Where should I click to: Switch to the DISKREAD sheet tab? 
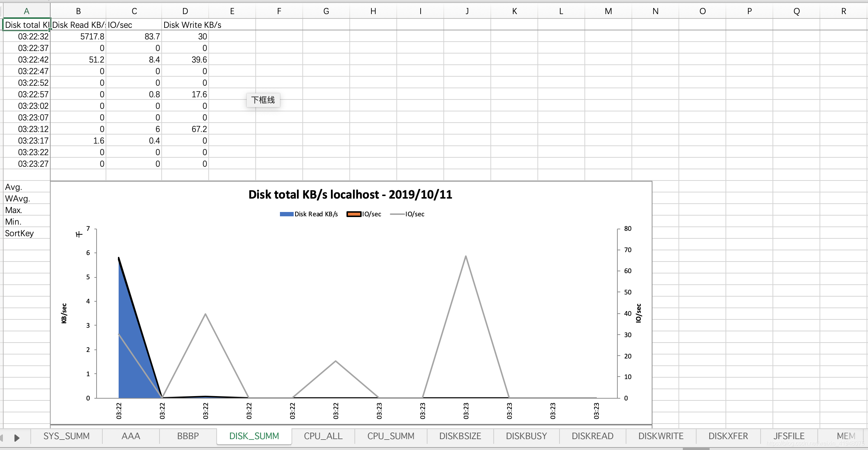[x=592, y=436]
